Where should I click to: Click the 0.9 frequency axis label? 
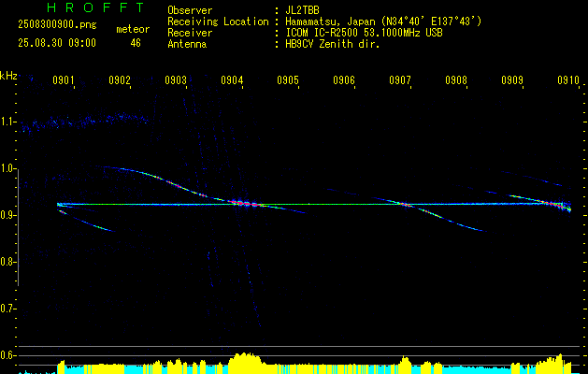click(x=8, y=215)
